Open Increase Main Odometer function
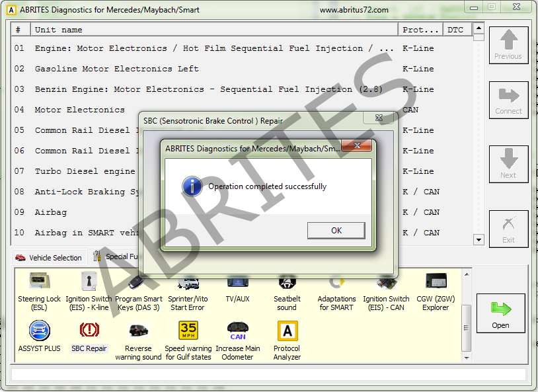 coord(237,341)
